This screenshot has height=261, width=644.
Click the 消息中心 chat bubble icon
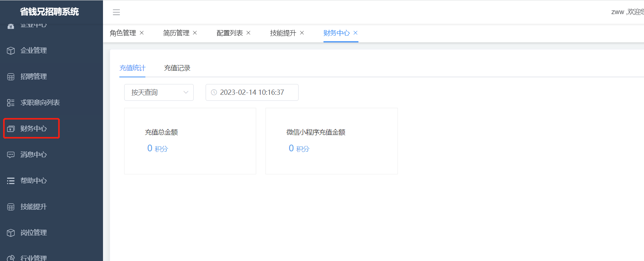(11, 155)
